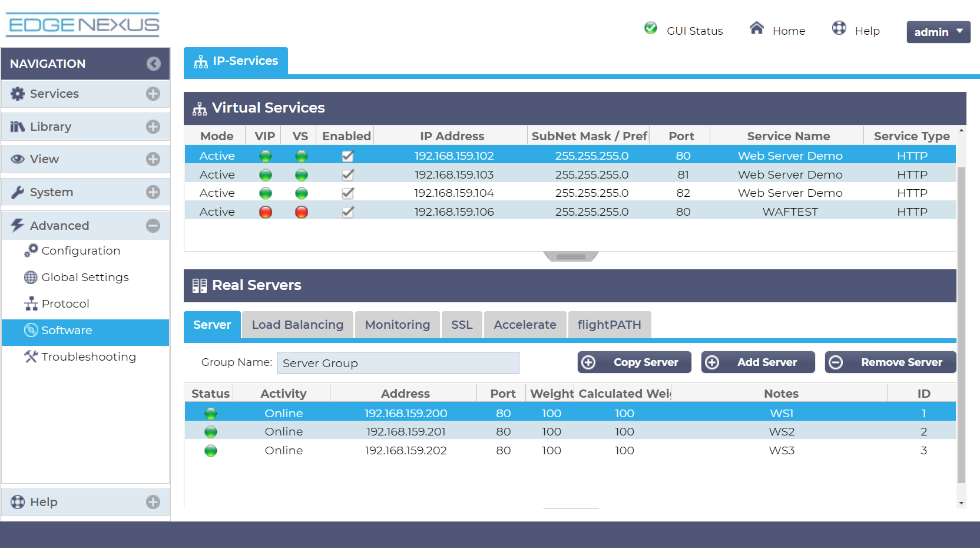Screen dimensions: 980x548
Task: Click the Help lifebuoy icon in sidebar
Action: [18, 502]
